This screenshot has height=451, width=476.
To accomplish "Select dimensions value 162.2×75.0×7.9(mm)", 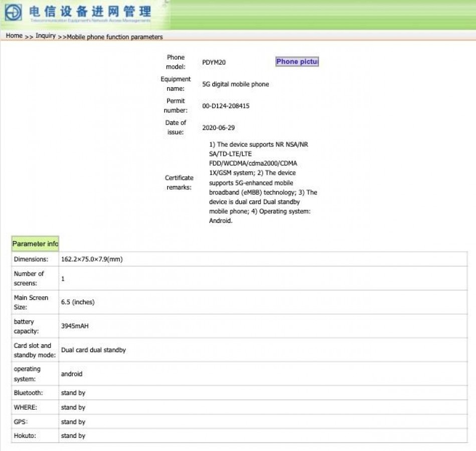I will [92, 259].
